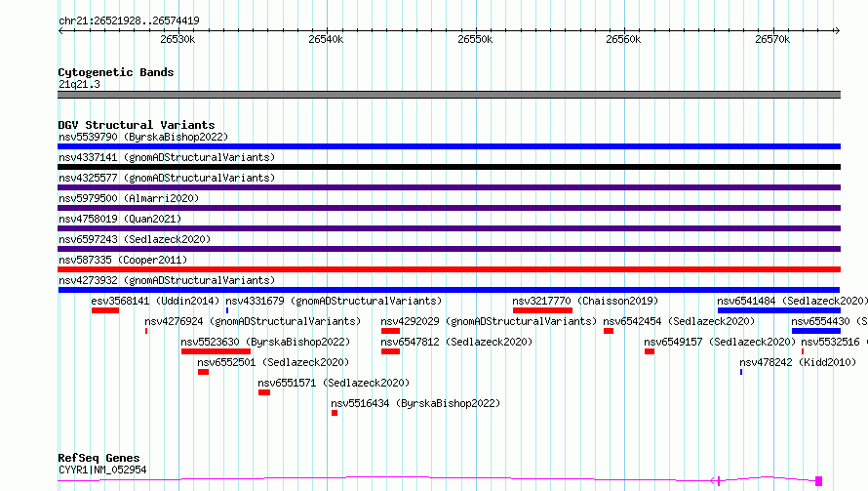
Task: Open nsv6541484 (Sedlazeck2020) label
Action: pos(792,301)
